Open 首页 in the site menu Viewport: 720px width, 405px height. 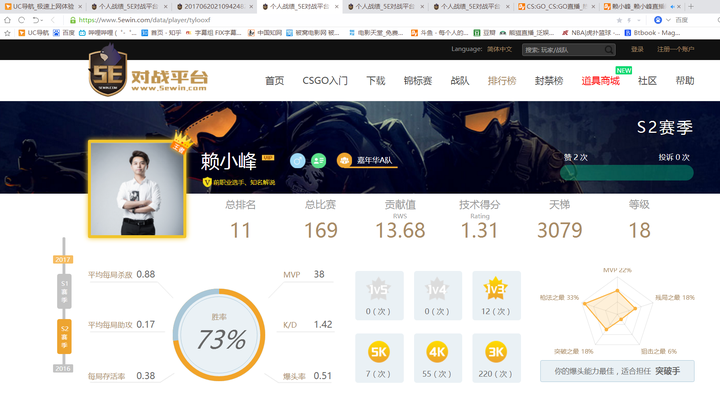point(275,81)
